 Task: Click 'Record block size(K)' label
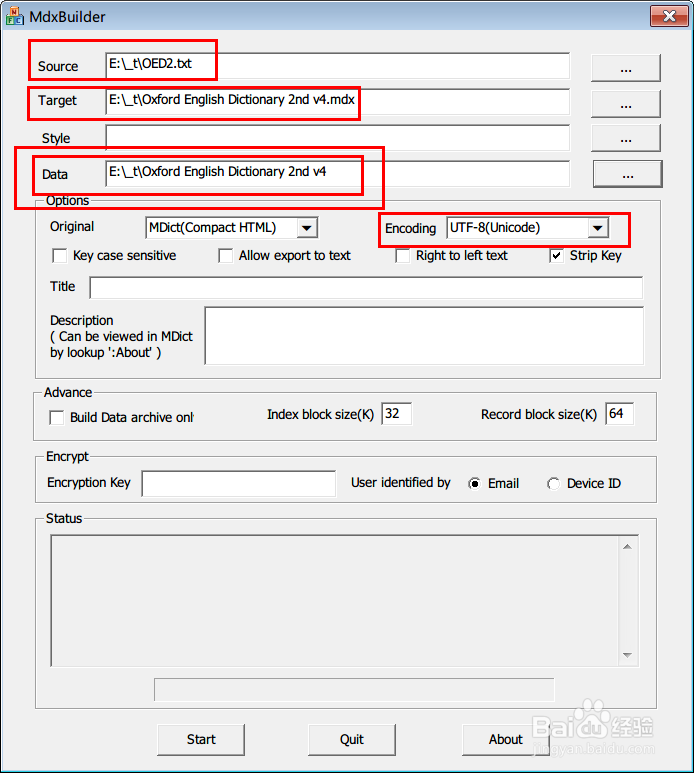tap(539, 415)
